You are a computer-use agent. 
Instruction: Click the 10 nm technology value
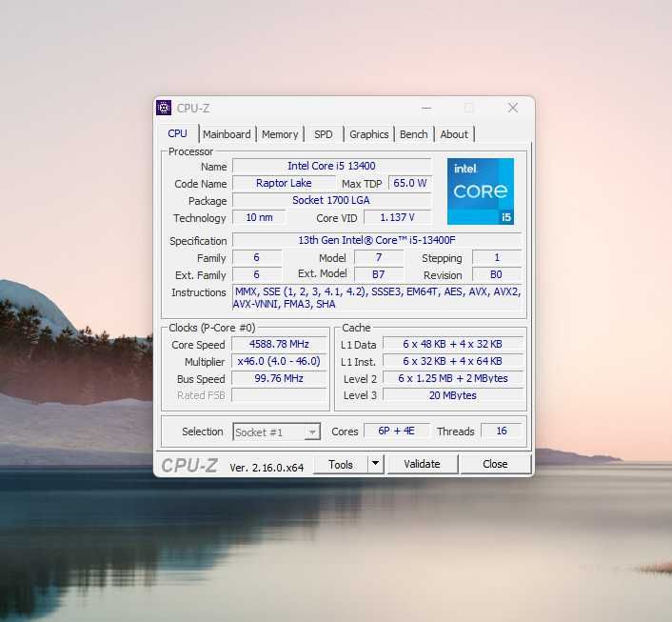coord(259,217)
